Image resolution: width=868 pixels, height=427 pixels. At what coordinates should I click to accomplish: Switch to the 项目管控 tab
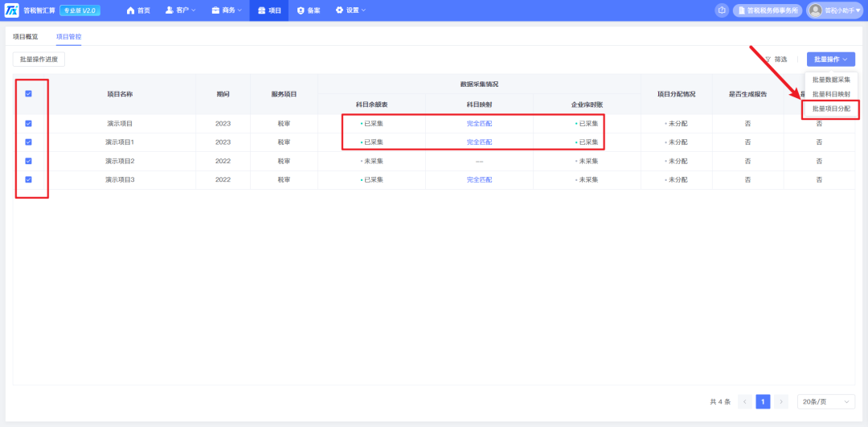(68, 36)
